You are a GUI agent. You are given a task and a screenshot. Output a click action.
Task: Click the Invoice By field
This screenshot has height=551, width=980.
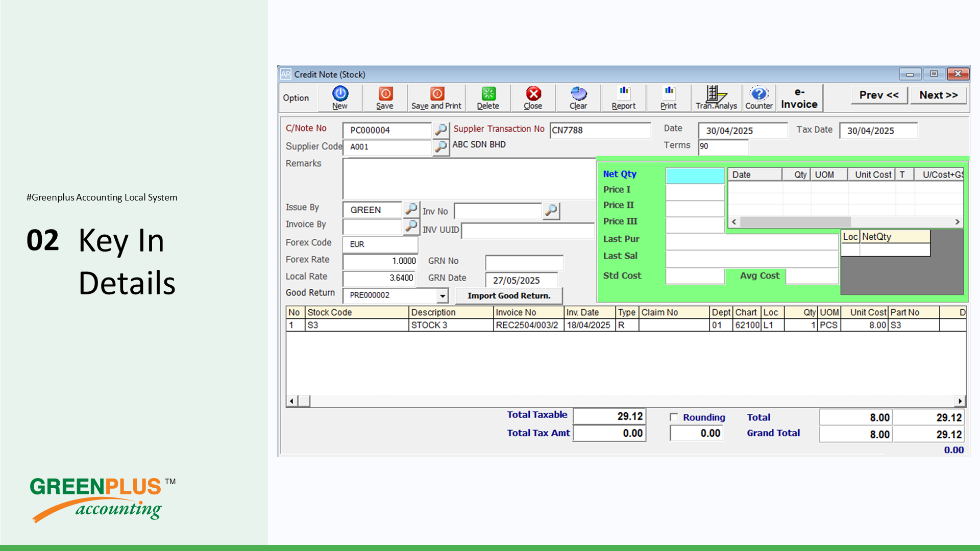373,227
